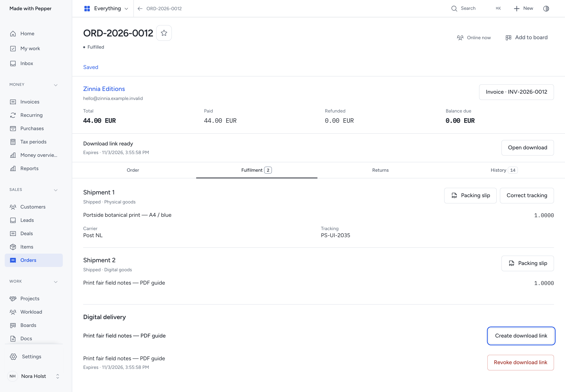
Task: Open Settings gear in sidebar
Action: click(x=34, y=357)
